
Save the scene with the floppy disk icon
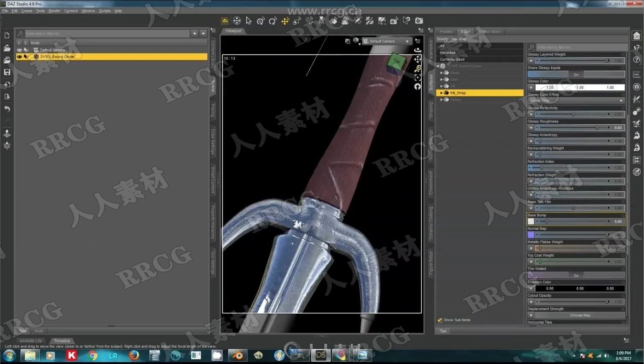click(7, 72)
